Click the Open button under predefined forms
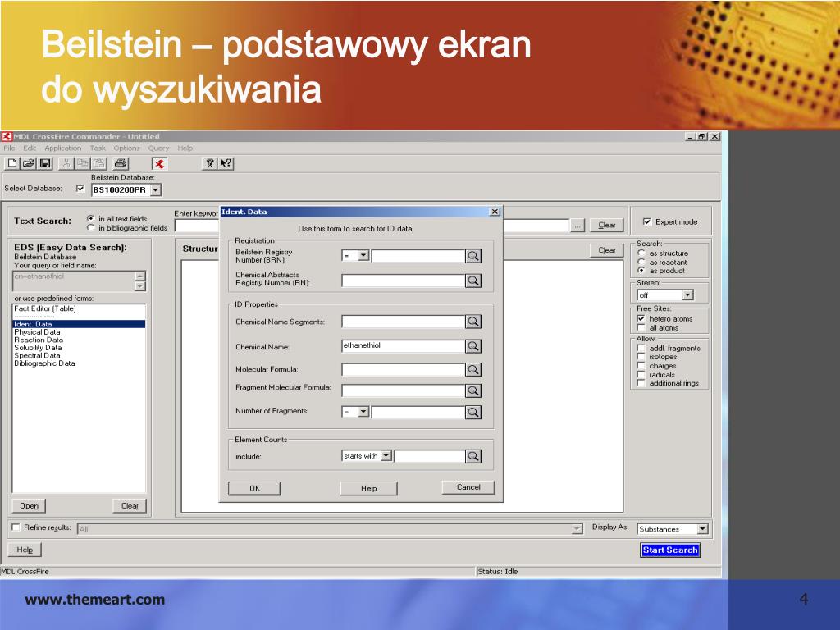This screenshot has height=630, width=840. [29, 505]
